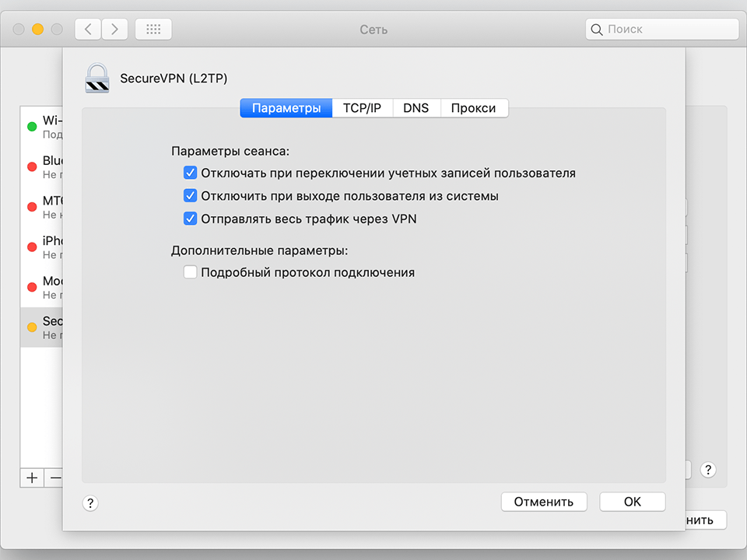Image resolution: width=747 pixels, height=560 pixels.
Task: Click the question mark near the bottom right
Action: click(708, 470)
